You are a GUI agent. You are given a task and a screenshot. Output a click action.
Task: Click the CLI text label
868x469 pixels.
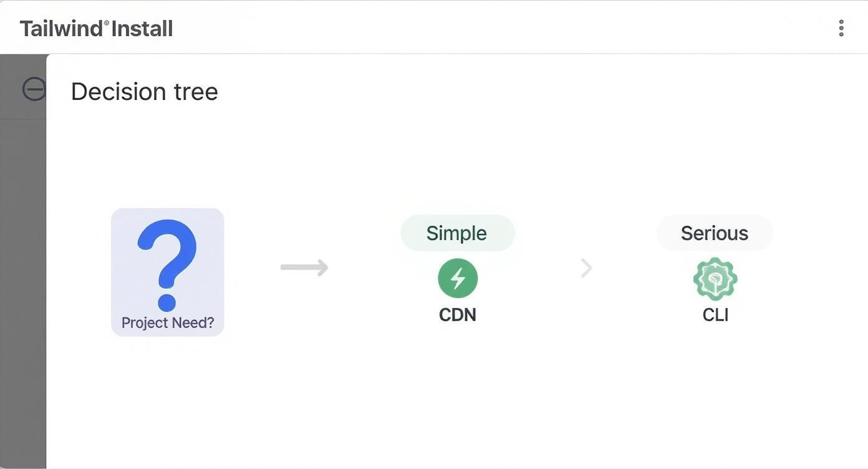(715, 315)
